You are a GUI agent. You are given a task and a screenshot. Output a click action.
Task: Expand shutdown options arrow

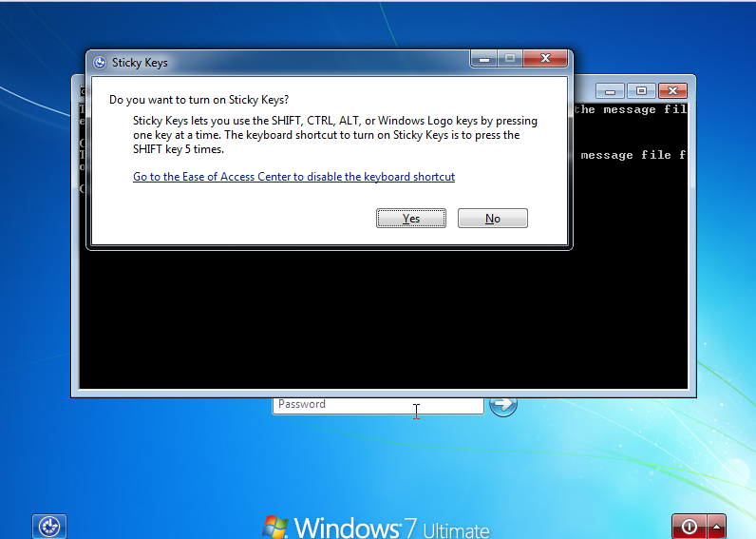tap(716, 527)
